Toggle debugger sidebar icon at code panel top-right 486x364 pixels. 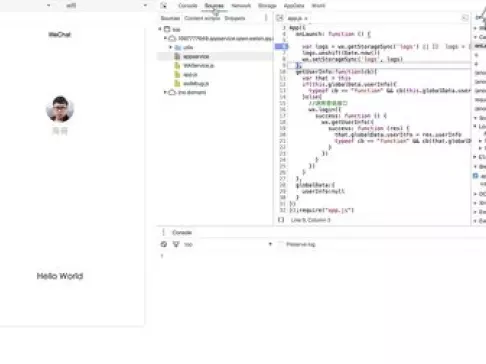point(465,18)
